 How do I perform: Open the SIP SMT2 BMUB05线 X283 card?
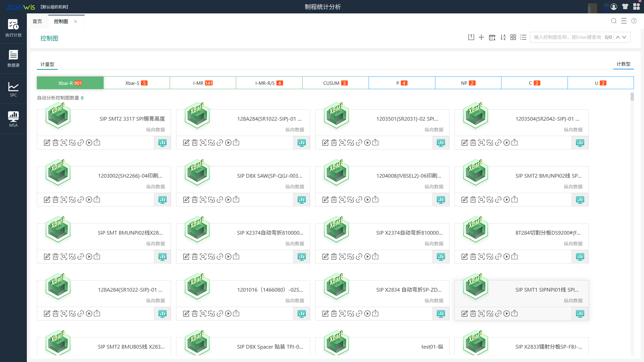(104, 346)
